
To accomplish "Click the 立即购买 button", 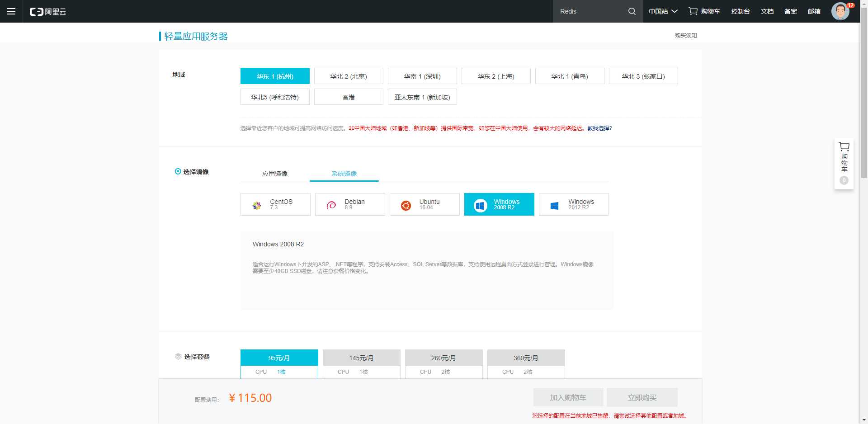I will coord(642,397).
